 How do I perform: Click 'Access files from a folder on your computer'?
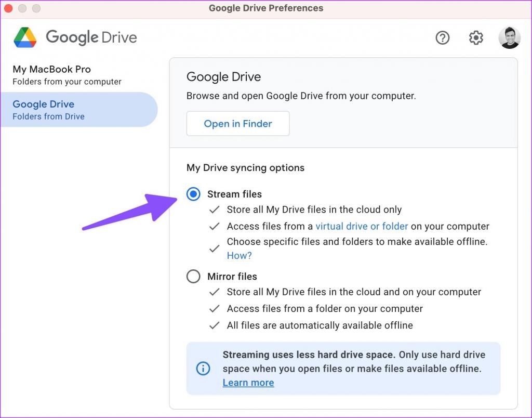point(325,309)
